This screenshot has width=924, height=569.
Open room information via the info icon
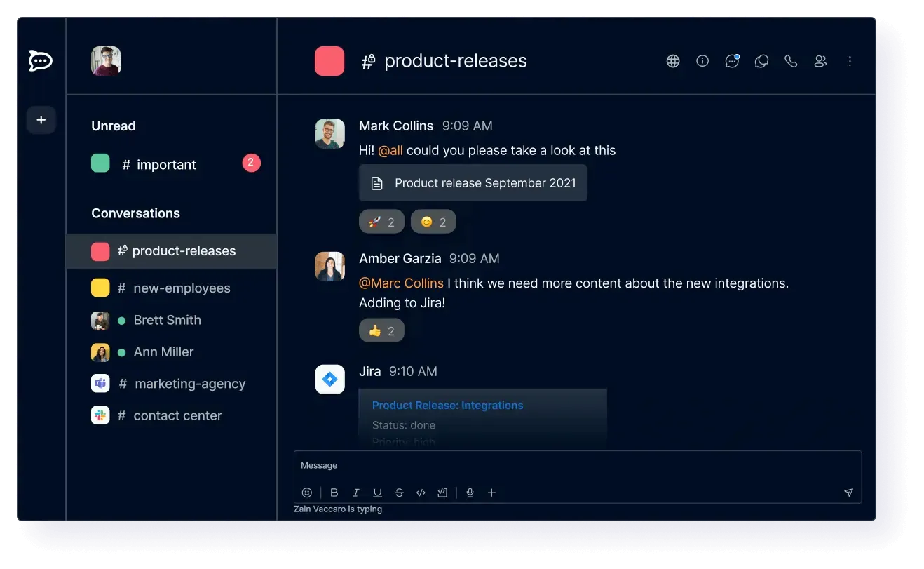(x=702, y=61)
